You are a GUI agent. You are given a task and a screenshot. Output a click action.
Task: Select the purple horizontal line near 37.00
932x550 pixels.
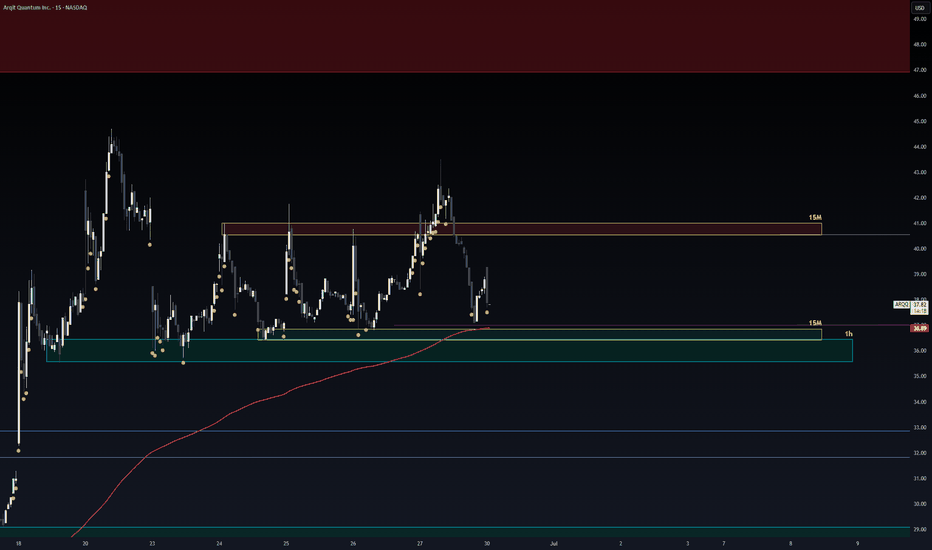(x=651, y=325)
